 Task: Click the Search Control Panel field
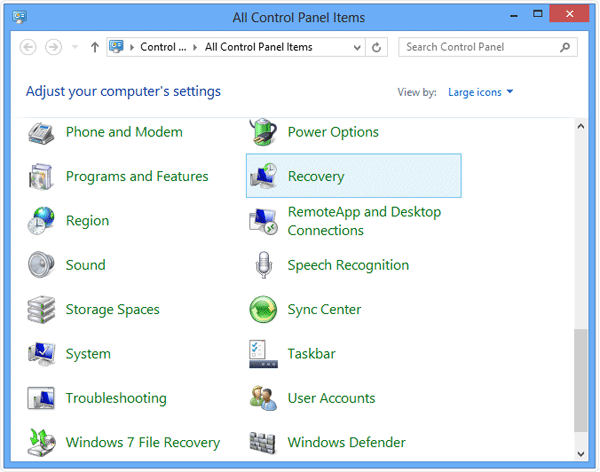tap(478, 47)
